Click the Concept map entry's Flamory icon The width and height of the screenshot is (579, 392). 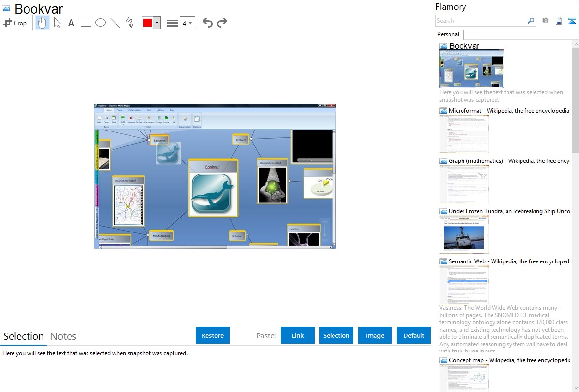click(x=444, y=360)
